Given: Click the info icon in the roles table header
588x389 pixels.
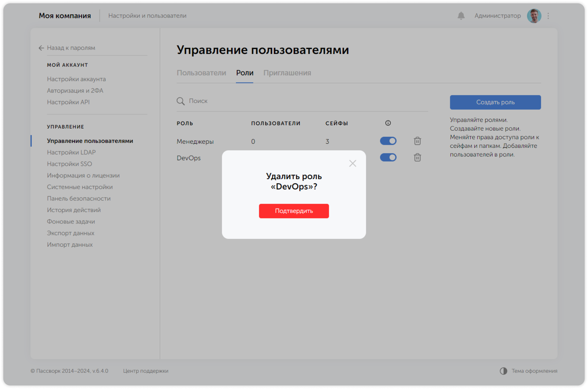Looking at the screenshot, I should (388, 123).
